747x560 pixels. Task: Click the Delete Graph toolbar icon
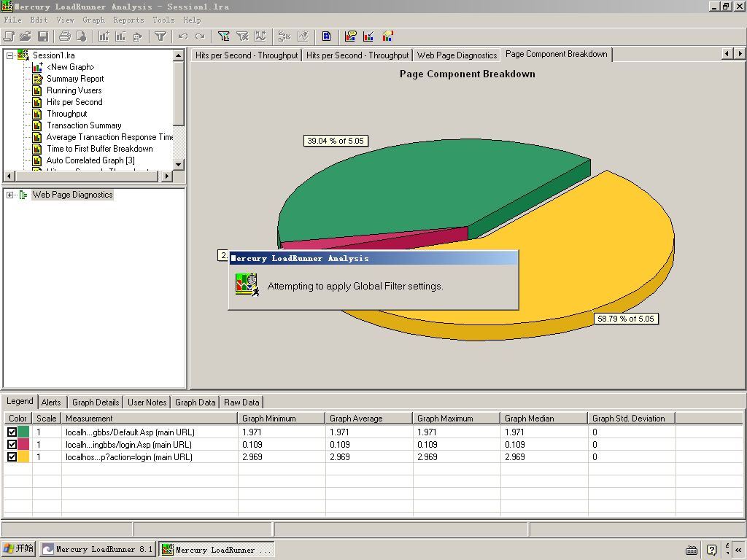point(120,36)
